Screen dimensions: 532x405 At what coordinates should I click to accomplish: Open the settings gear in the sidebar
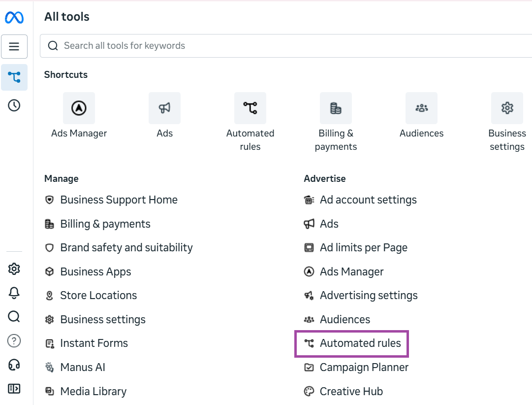point(14,269)
